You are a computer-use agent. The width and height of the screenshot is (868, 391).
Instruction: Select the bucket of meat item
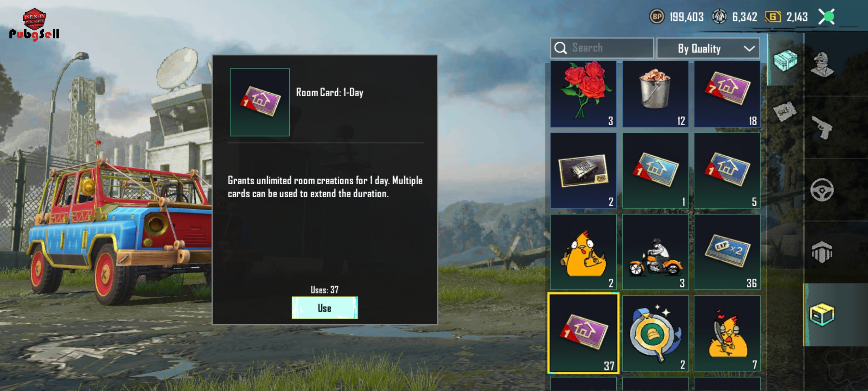[655, 94]
